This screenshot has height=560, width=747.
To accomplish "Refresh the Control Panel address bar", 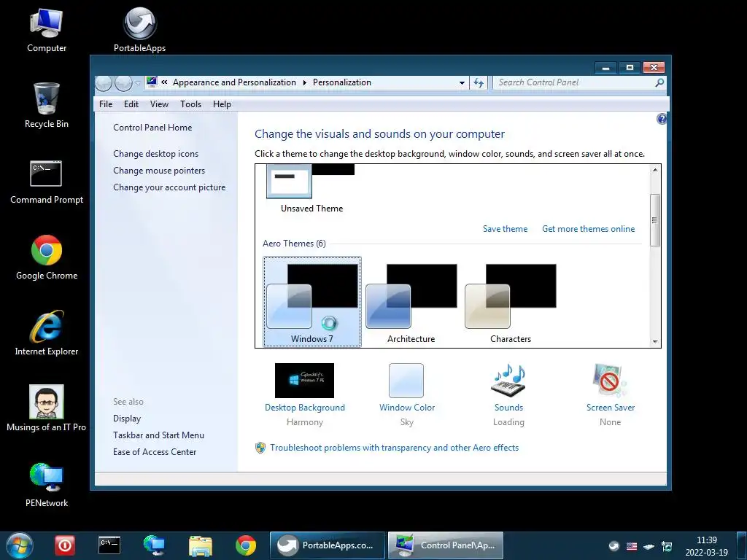I will 479,83.
